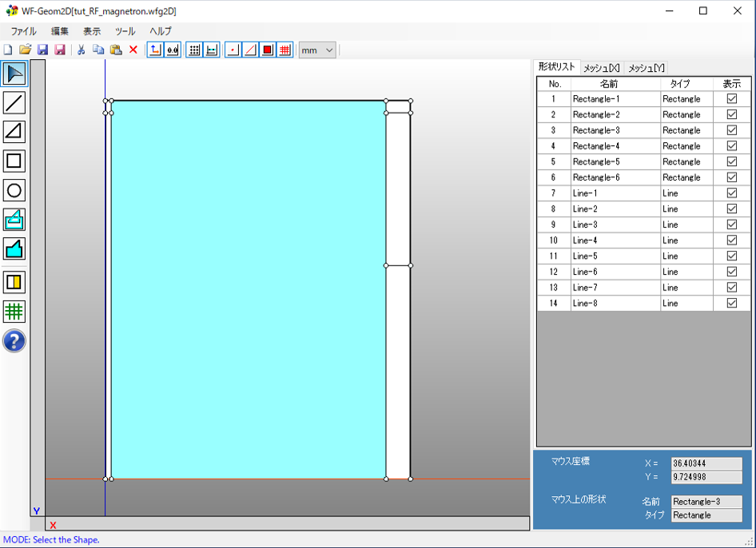Hide Line-1 via its display checkbox
The height and width of the screenshot is (548, 756).
point(732,193)
